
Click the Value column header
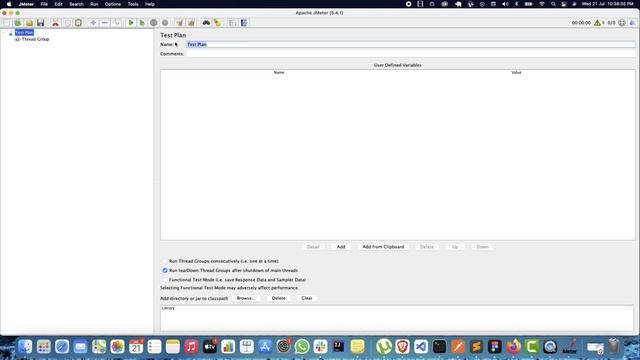(x=516, y=72)
